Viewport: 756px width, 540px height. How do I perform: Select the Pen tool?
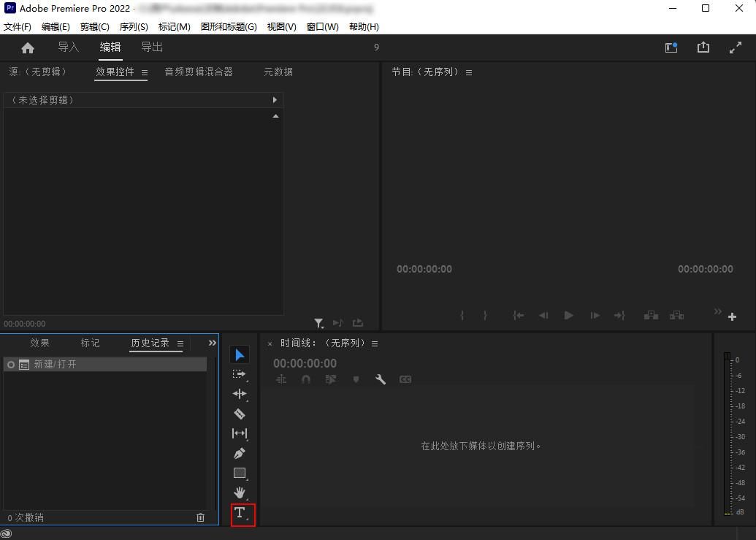[x=240, y=453]
